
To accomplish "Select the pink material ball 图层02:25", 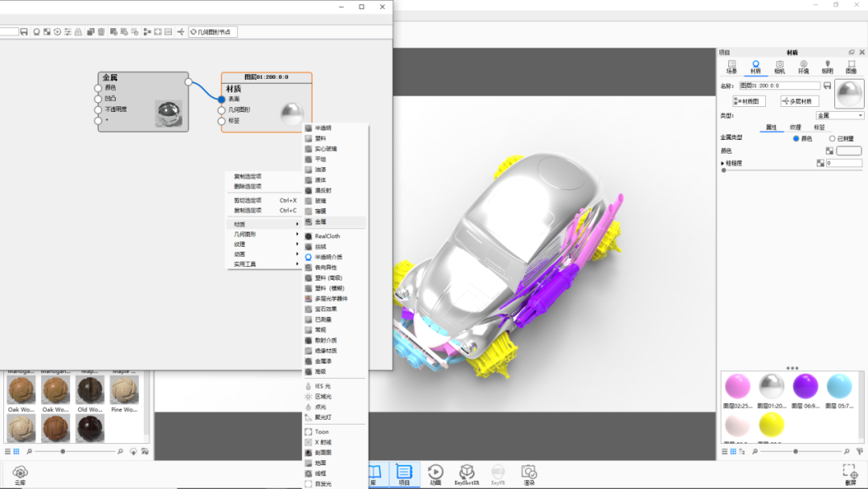I will pyautogui.click(x=737, y=387).
